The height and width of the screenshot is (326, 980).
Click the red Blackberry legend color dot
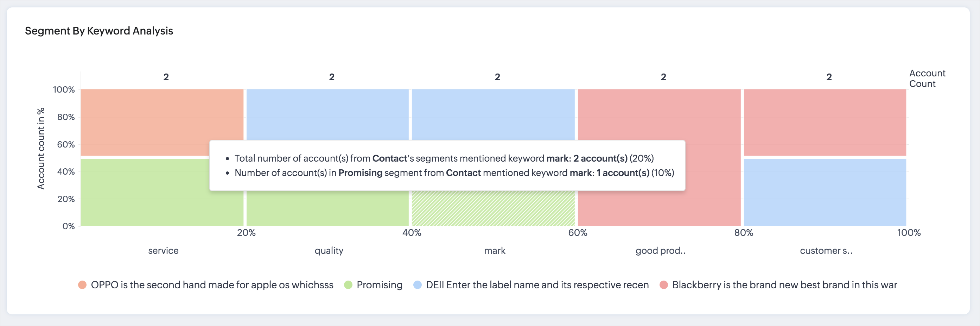[x=664, y=285]
